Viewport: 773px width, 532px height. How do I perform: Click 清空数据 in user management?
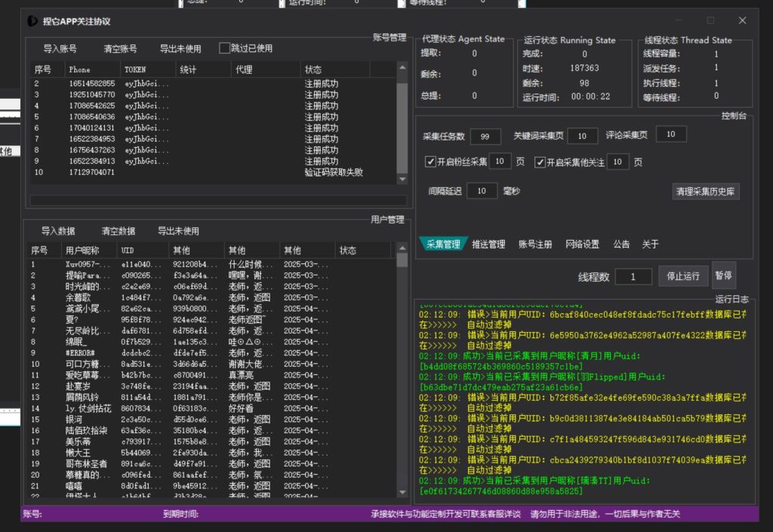click(x=119, y=232)
